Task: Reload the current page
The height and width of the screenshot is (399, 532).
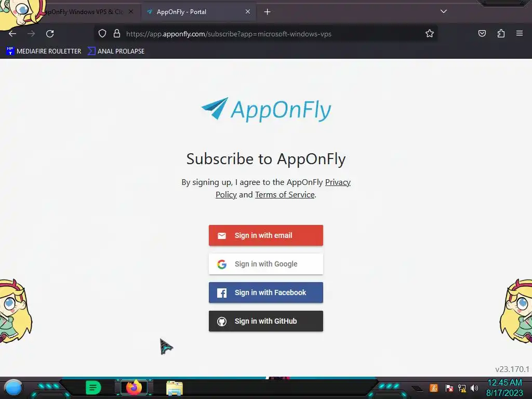Action: pos(50,34)
